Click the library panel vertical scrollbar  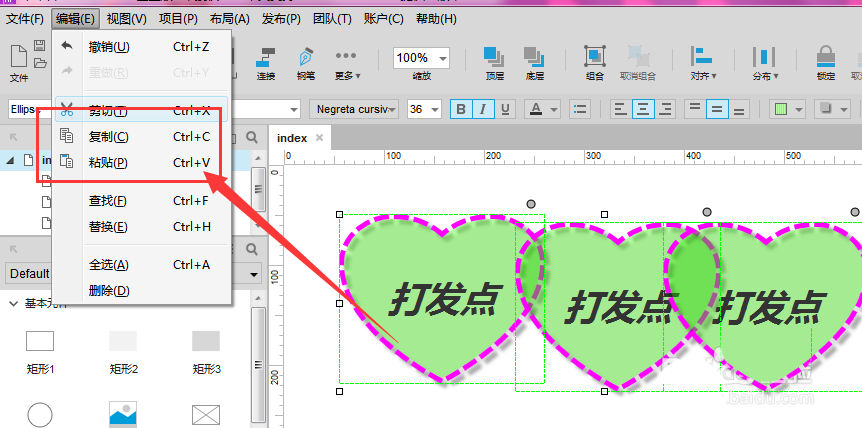pos(258,365)
